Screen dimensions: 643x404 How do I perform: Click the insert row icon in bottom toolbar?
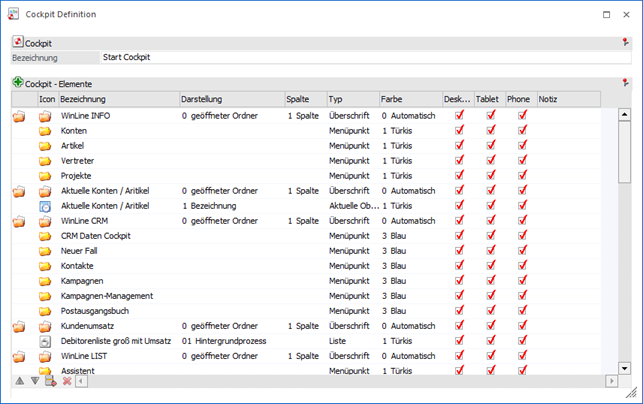click(x=50, y=381)
